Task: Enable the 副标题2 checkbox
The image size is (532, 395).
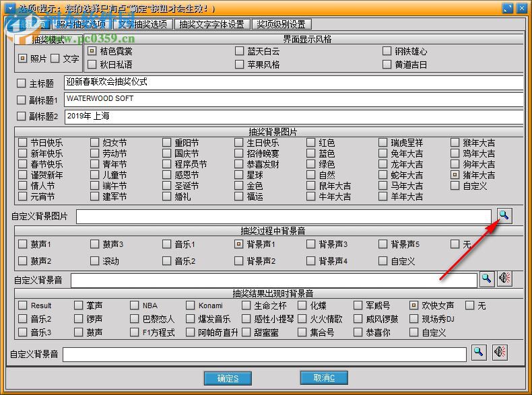Action: pos(22,116)
